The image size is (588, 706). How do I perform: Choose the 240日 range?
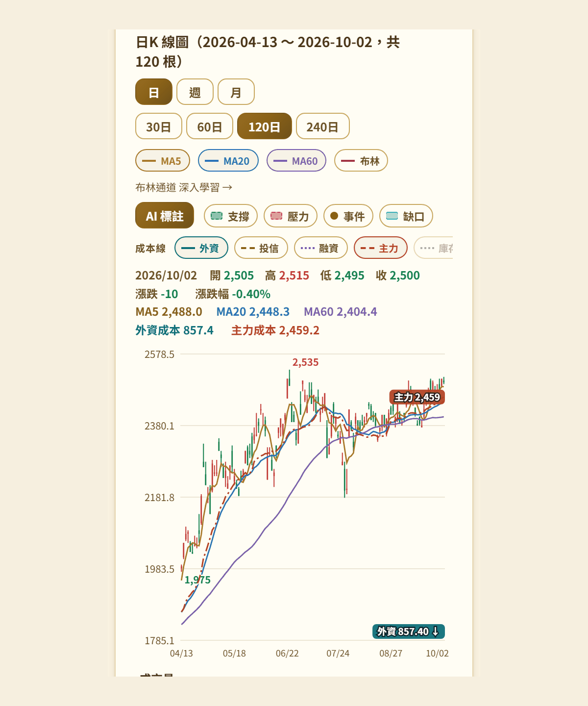323,126
